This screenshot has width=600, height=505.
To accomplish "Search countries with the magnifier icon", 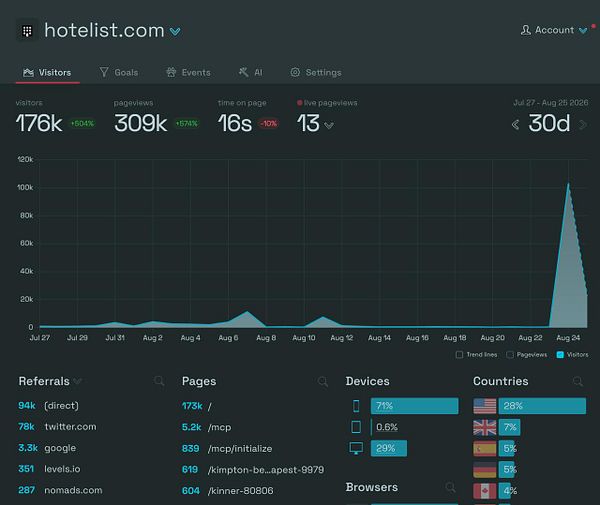I will click(x=578, y=381).
